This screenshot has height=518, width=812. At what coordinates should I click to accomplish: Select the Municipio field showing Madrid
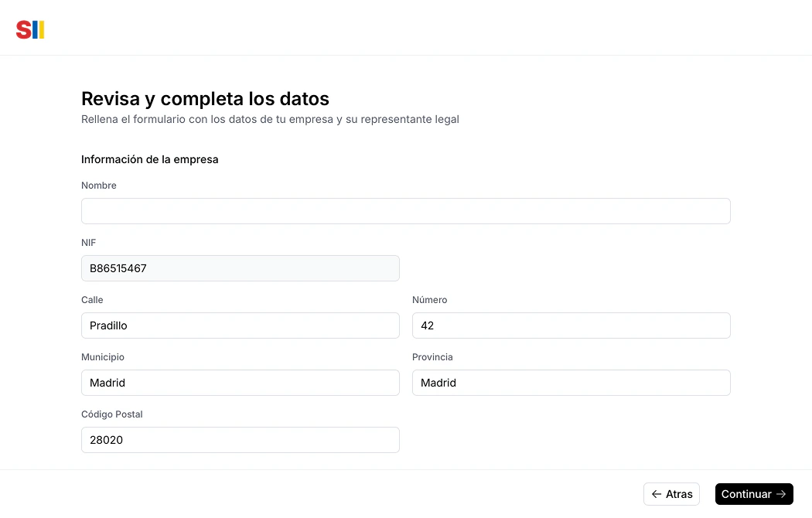(240, 383)
